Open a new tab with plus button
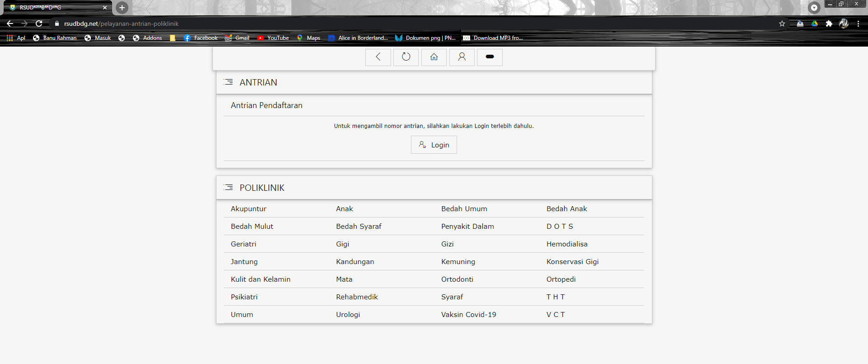This screenshot has width=868, height=364. pyautogui.click(x=122, y=8)
